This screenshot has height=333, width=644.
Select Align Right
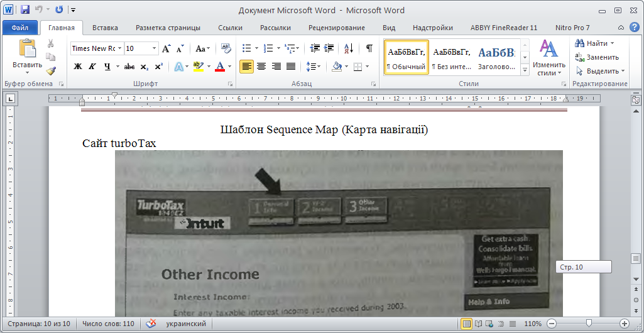click(276, 67)
